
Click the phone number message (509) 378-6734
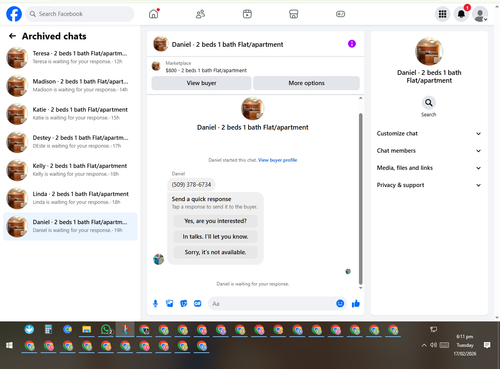tap(191, 185)
